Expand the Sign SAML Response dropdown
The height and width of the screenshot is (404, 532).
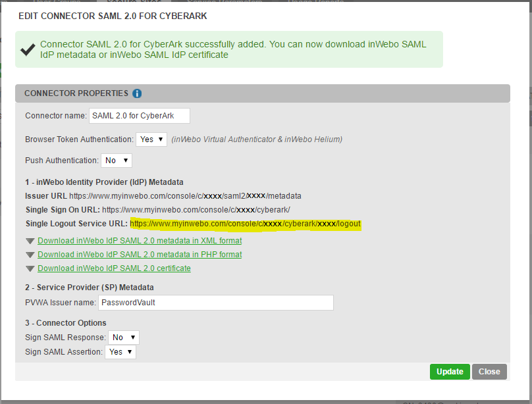[x=124, y=338]
